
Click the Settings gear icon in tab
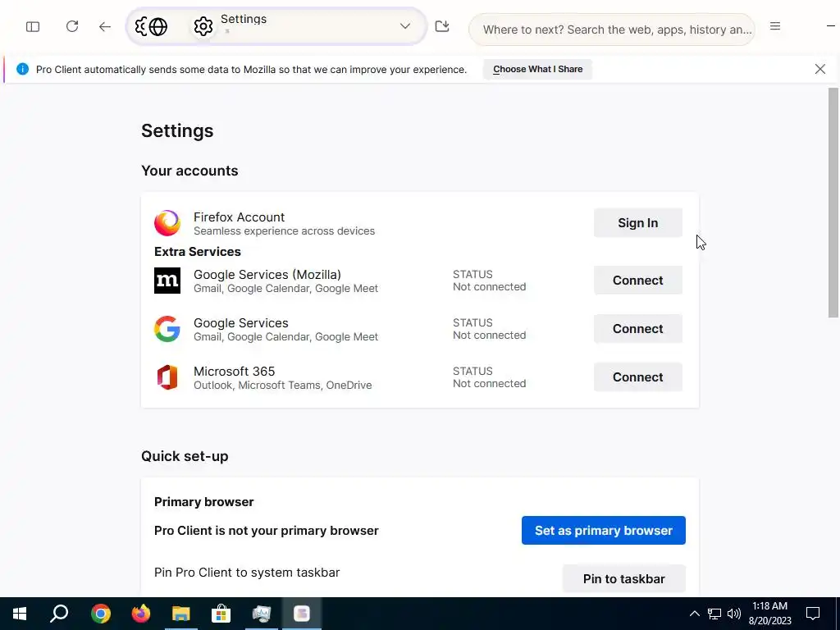pyautogui.click(x=203, y=26)
